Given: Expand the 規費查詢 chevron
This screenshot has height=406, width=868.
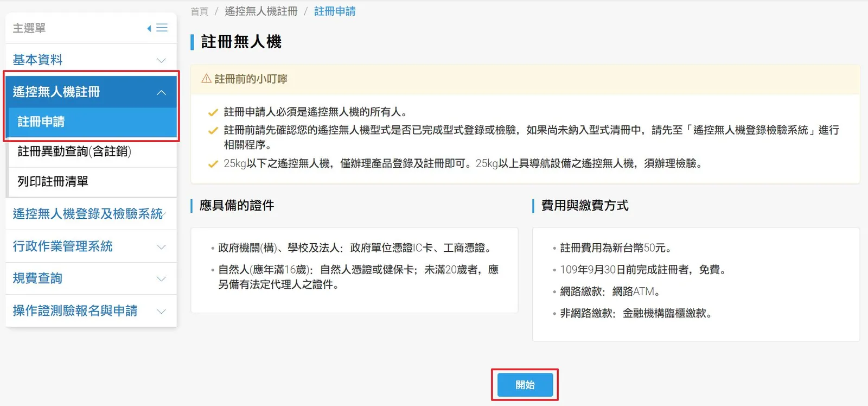Looking at the screenshot, I should [x=161, y=279].
